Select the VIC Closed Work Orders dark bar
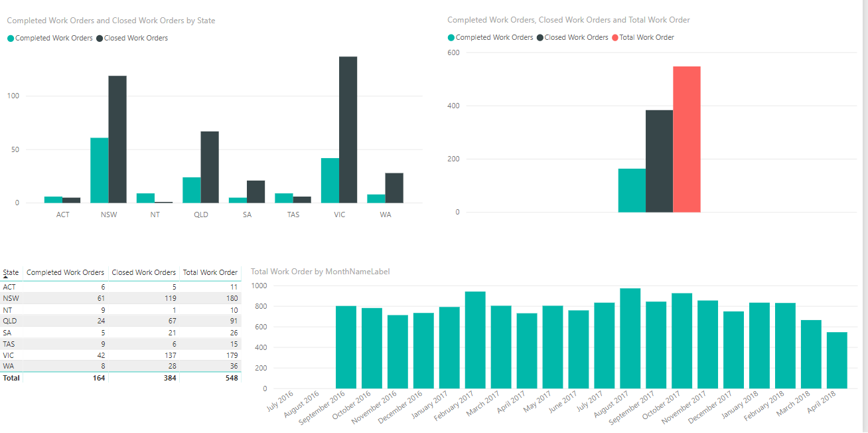The image size is (868, 433). coord(348,130)
